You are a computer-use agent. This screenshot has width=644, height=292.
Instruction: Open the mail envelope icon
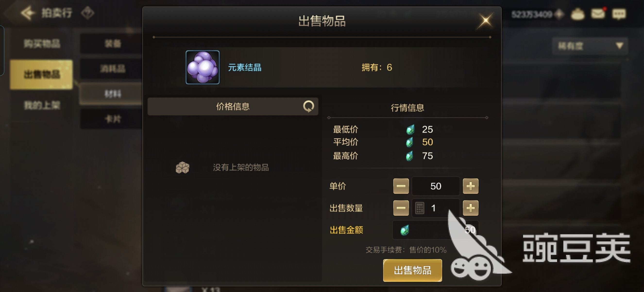(598, 13)
